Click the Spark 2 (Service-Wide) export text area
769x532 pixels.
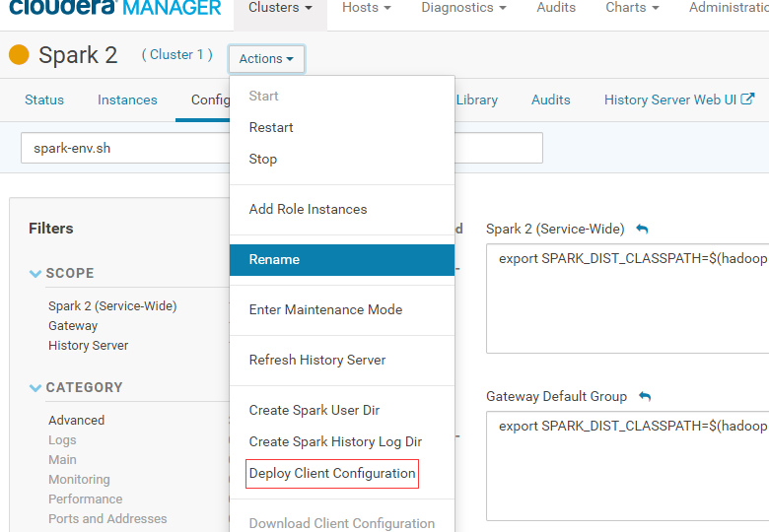point(628,299)
